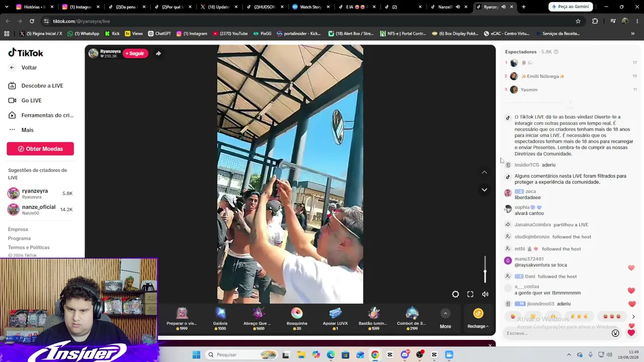Open the WhatsApp bookmark
The image size is (644, 362).
tap(84, 34)
